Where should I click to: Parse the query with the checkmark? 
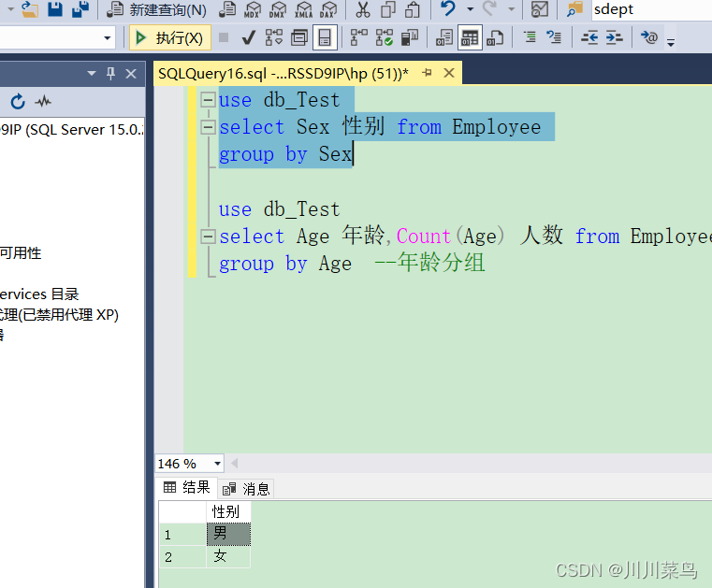pos(249,37)
